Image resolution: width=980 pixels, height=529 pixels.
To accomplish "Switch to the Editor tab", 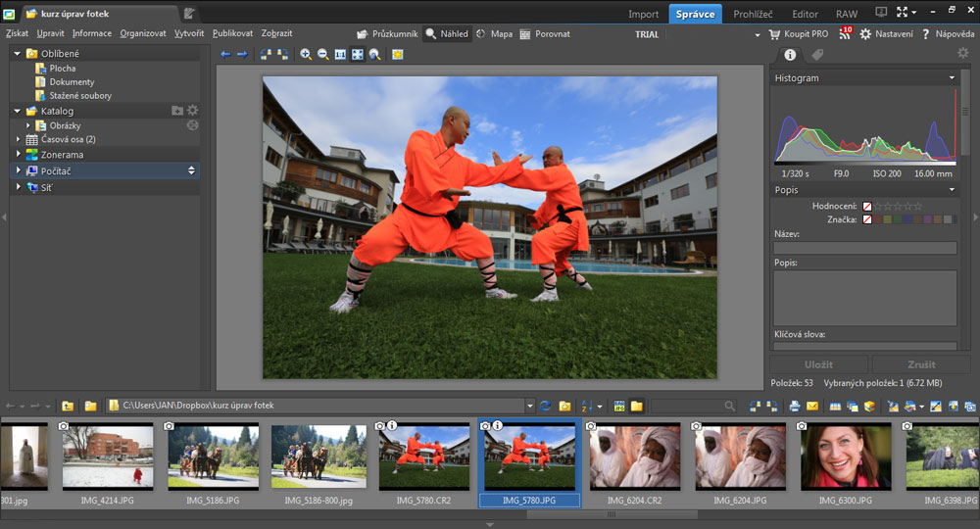I will point(805,14).
